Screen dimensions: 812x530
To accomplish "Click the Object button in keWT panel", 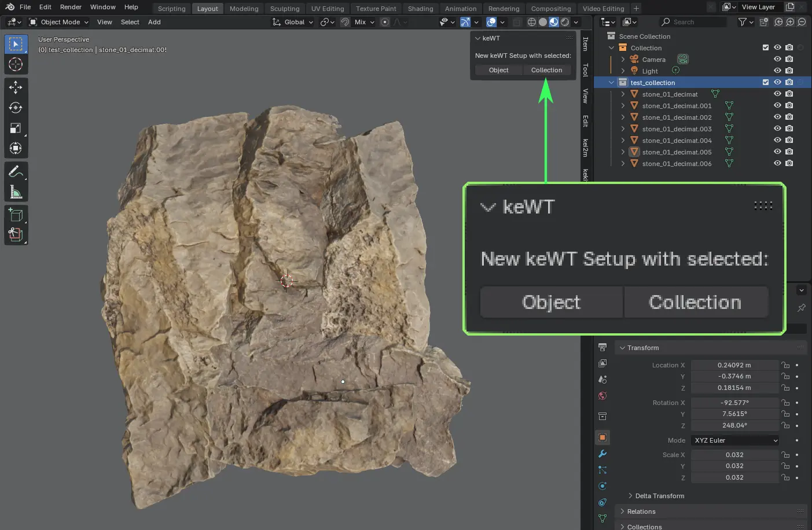I will click(498, 70).
